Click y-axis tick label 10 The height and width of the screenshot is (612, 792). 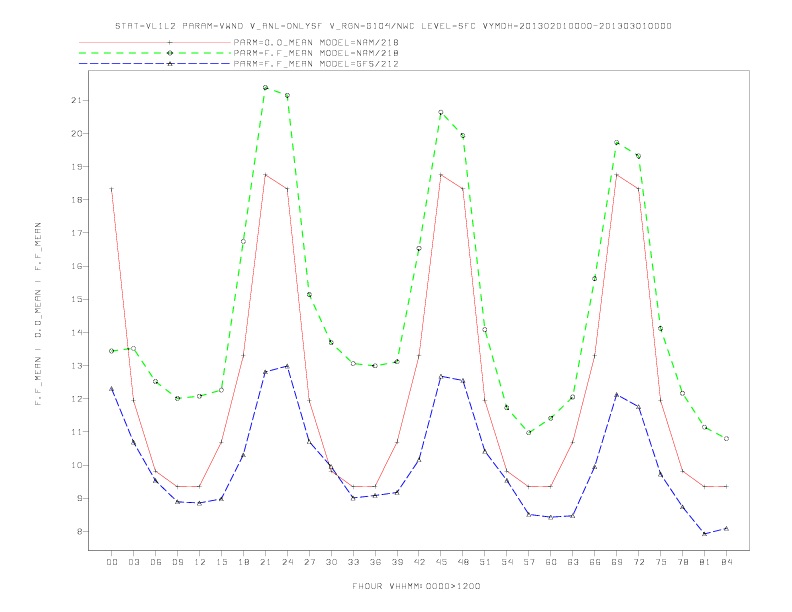pos(76,465)
